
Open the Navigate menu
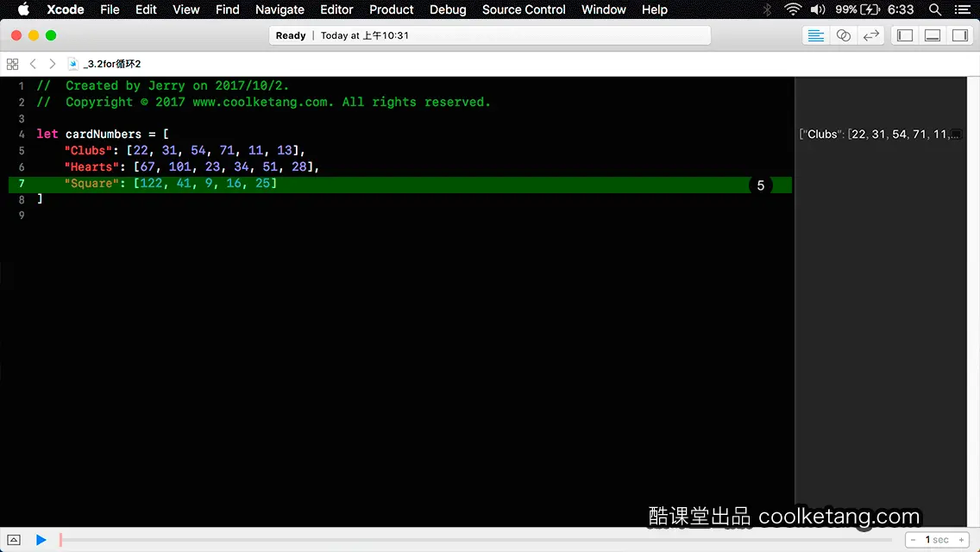point(280,9)
